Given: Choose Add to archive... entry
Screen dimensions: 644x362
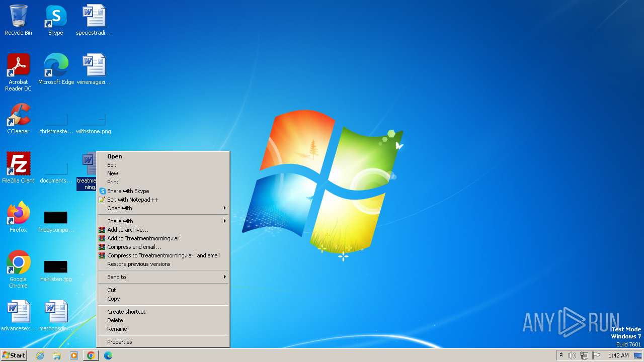Looking at the screenshot, I should pos(164,230).
